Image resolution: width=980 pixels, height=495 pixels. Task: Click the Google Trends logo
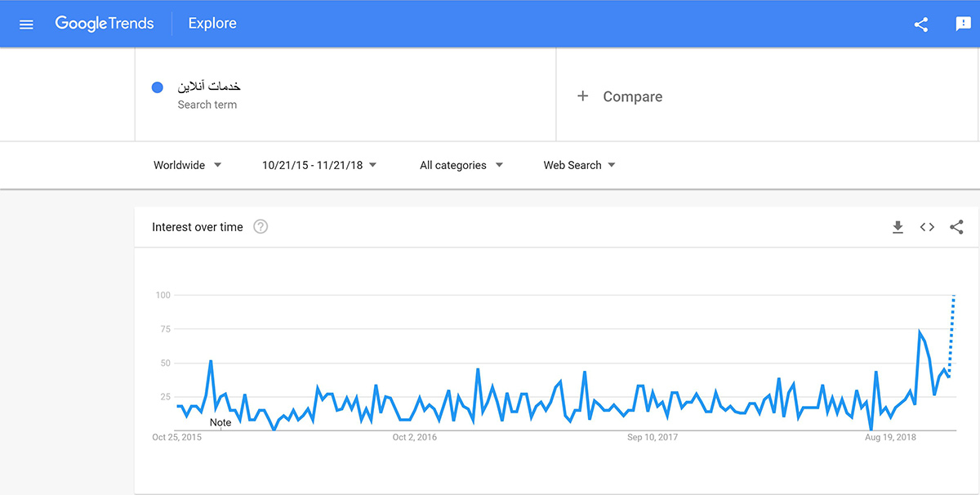[x=105, y=24]
